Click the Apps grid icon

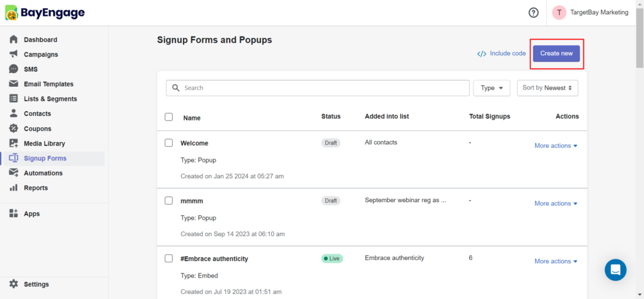pyautogui.click(x=14, y=213)
